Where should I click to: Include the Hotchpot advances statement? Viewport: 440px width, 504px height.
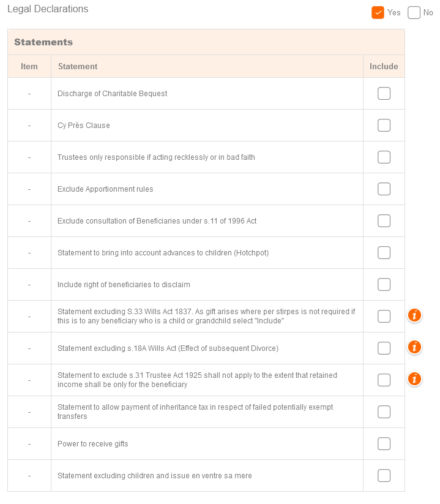384,253
